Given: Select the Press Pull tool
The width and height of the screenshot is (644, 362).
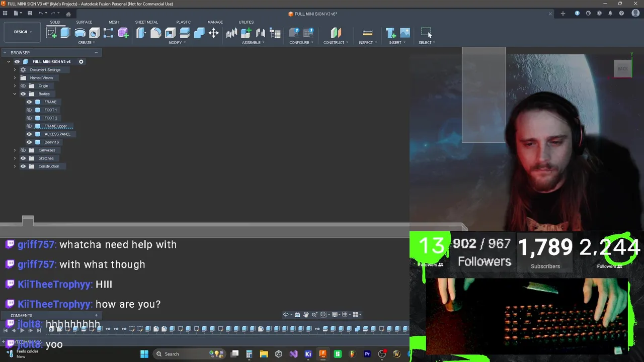Looking at the screenshot, I should tap(141, 33).
